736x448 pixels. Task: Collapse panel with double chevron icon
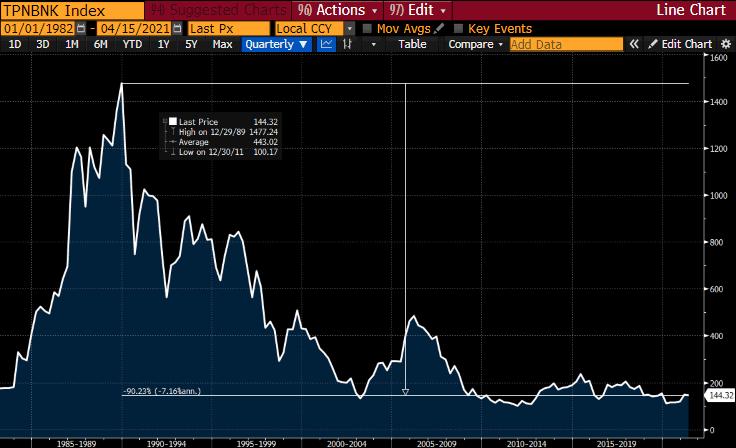click(x=634, y=44)
